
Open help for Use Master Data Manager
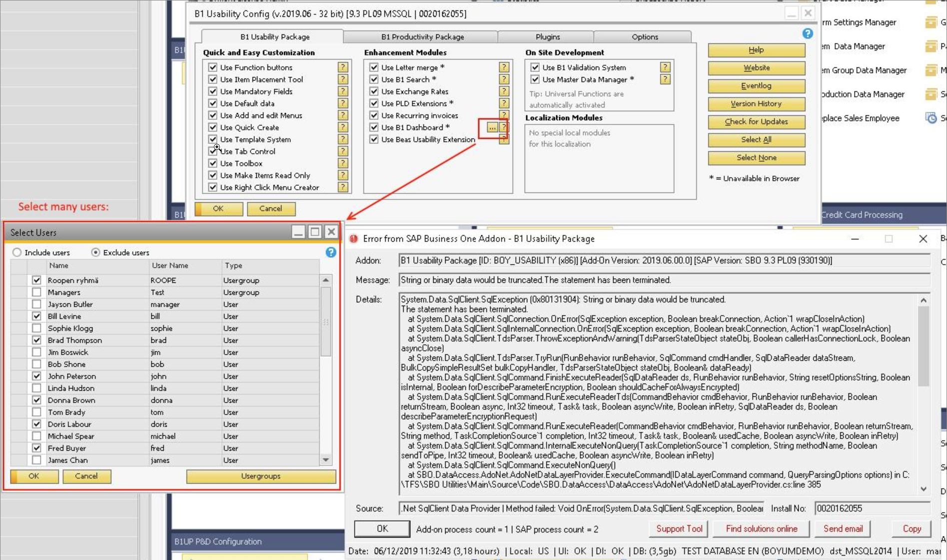click(x=665, y=79)
